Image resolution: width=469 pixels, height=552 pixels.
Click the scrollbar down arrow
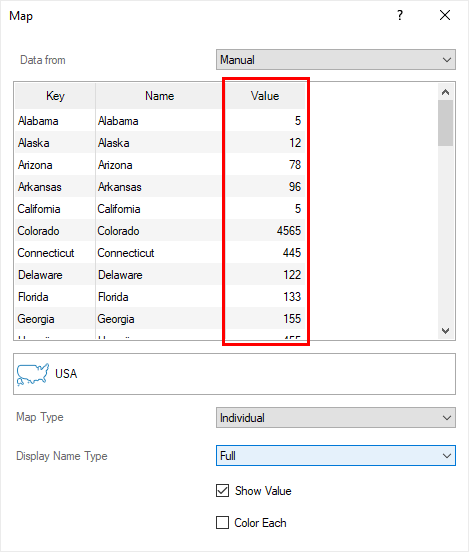tap(445, 331)
